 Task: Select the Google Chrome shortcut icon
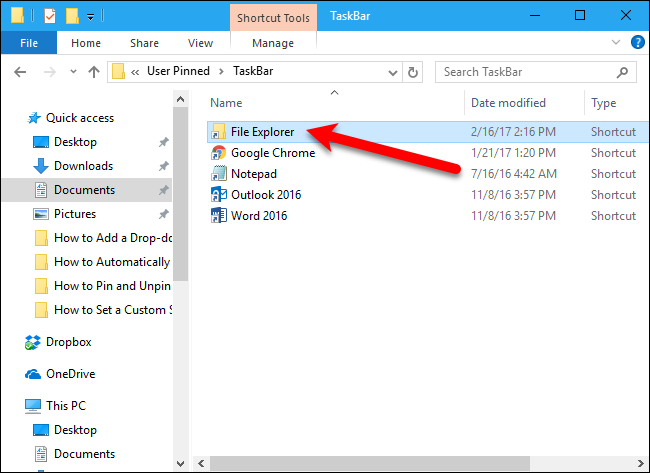pyautogui.click(x=218, y=153)
